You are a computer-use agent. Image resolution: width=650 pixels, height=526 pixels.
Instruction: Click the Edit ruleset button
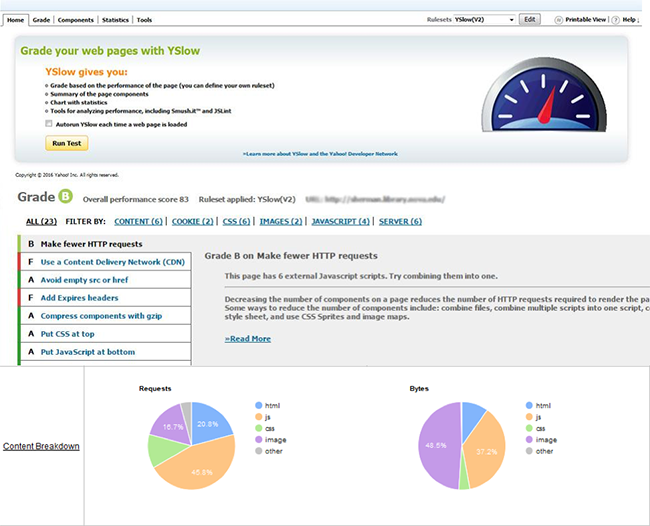[x=530, y=19]
